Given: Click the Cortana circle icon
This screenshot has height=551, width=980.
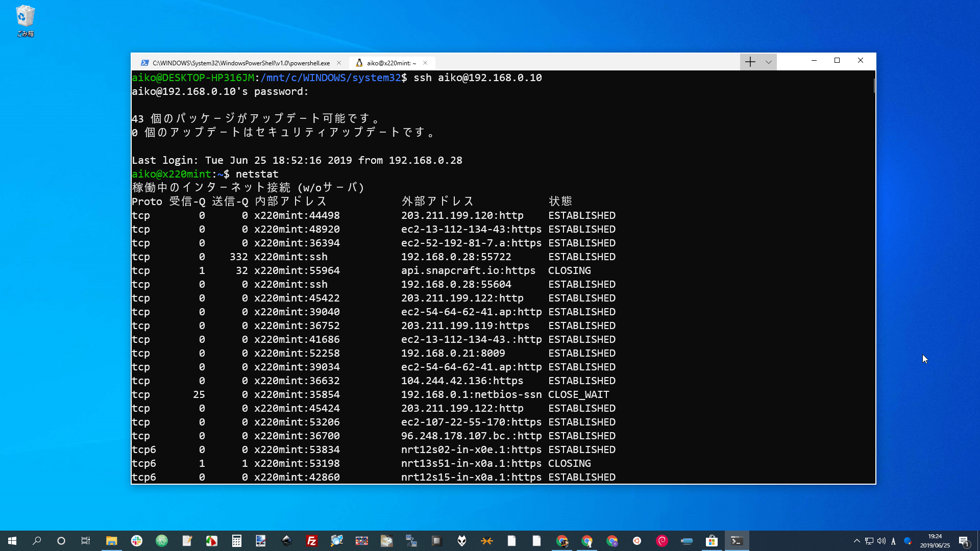Looking at the screenshot, I should coord(61,541).
